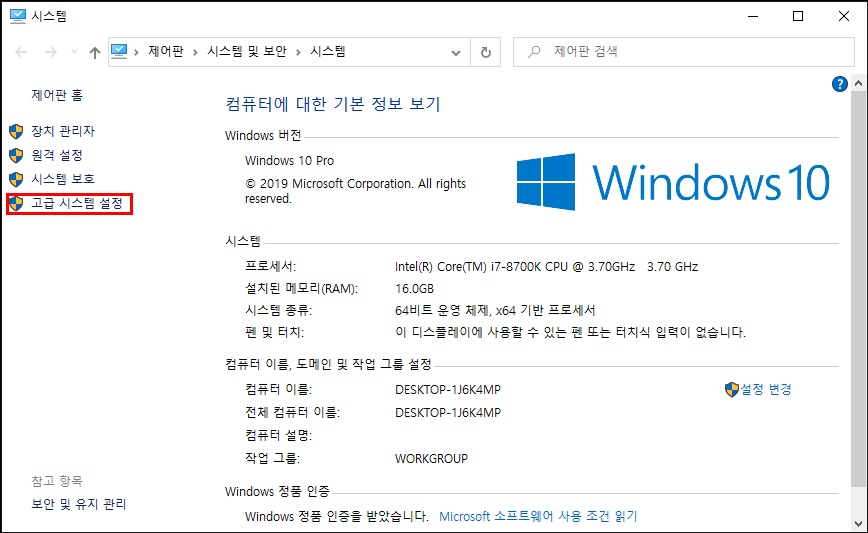Click the Forward navigation arrow
Viewport: 868px width, 533px height.
coord(50,52)
